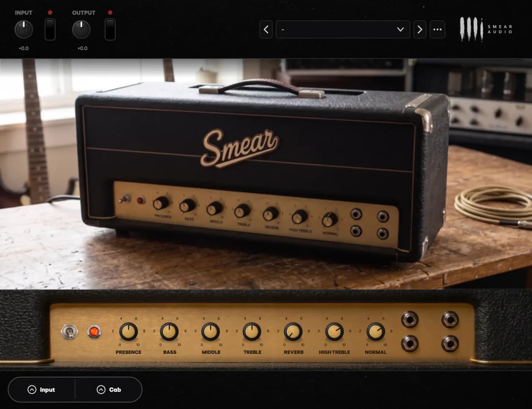The image size is (532, 409).
Task: Click the PRESENCE label
Action: [128, 352]
